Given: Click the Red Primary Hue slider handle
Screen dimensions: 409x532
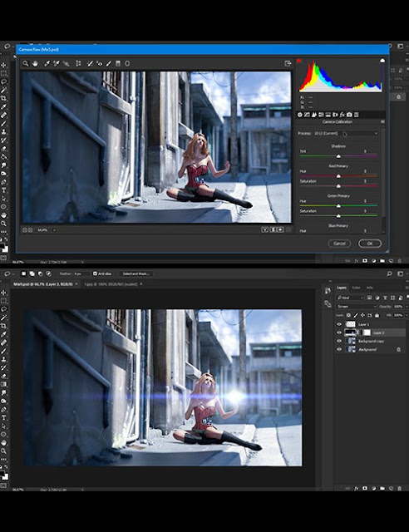Looking at the screenshot, I should (x=338, y=176).
